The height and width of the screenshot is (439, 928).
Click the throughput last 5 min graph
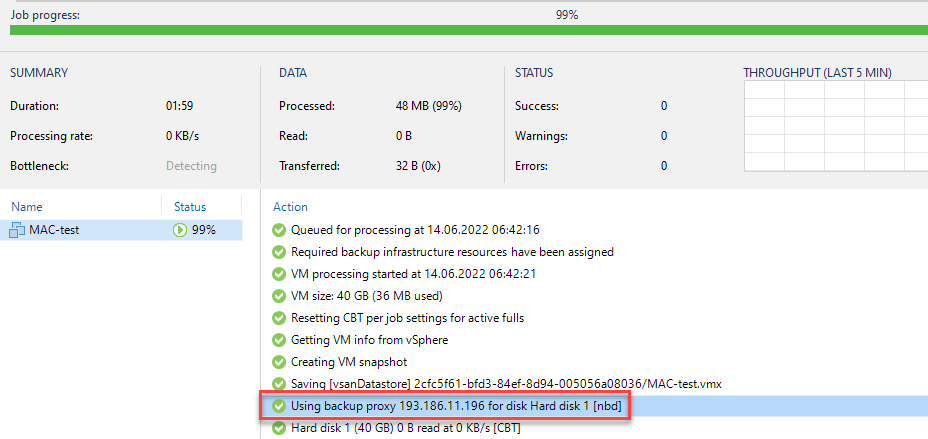[836, 126]
